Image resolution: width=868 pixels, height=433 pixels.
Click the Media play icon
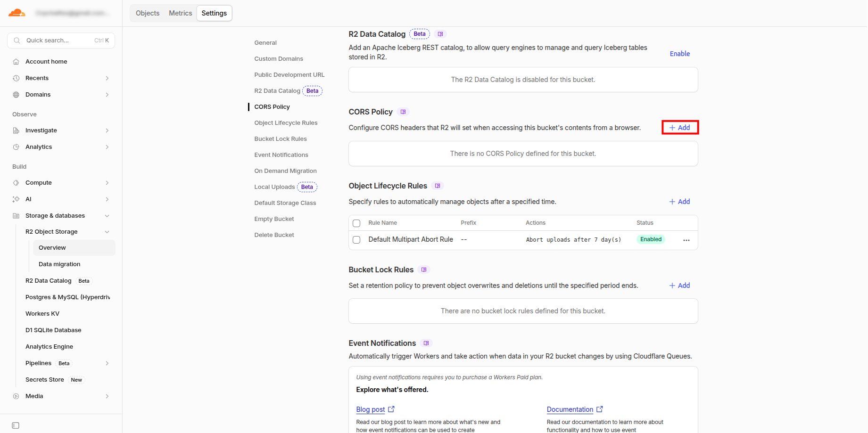click(x=16, y=396)
